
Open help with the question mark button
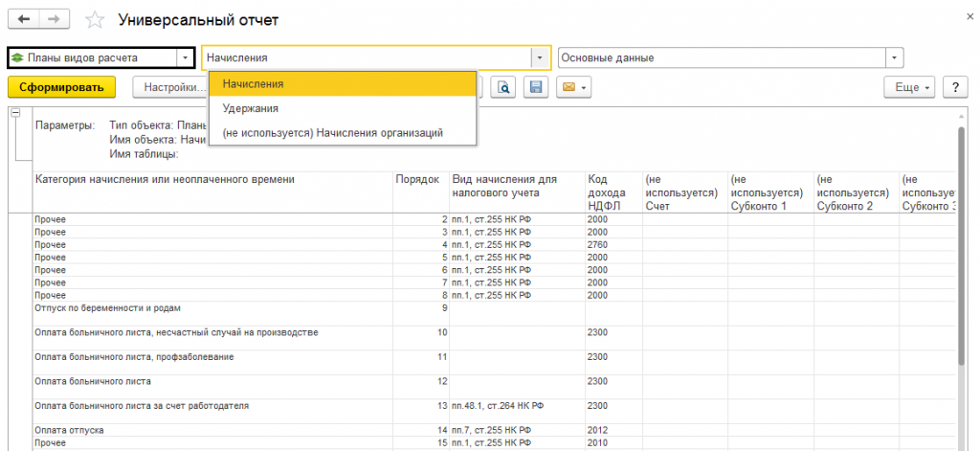click(x=954, y=87)
